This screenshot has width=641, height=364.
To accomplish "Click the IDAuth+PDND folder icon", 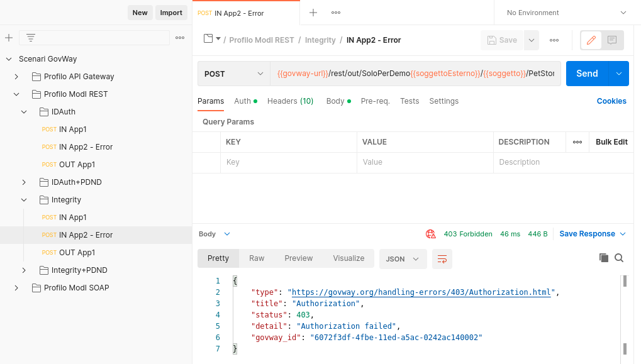I will pos(44,182).
